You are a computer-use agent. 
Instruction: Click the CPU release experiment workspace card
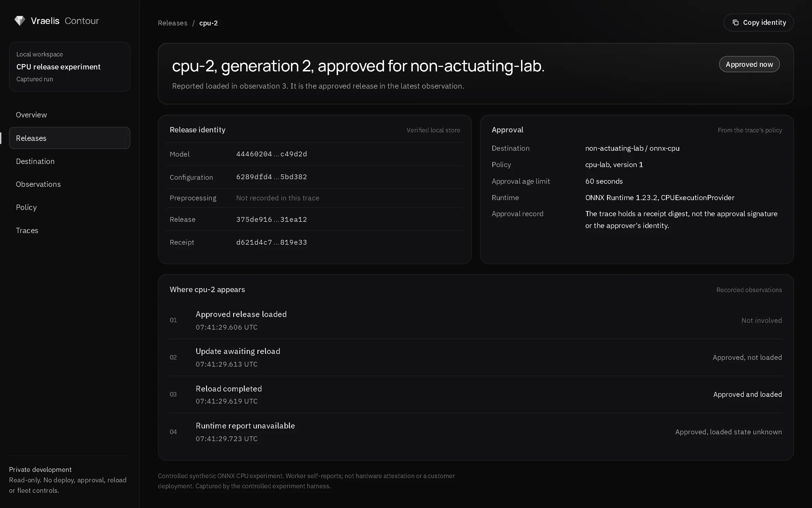[x=70, y=67]
